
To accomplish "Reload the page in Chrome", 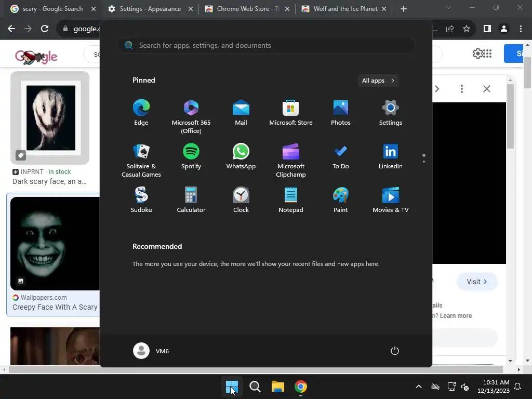I will pos(45,29).
